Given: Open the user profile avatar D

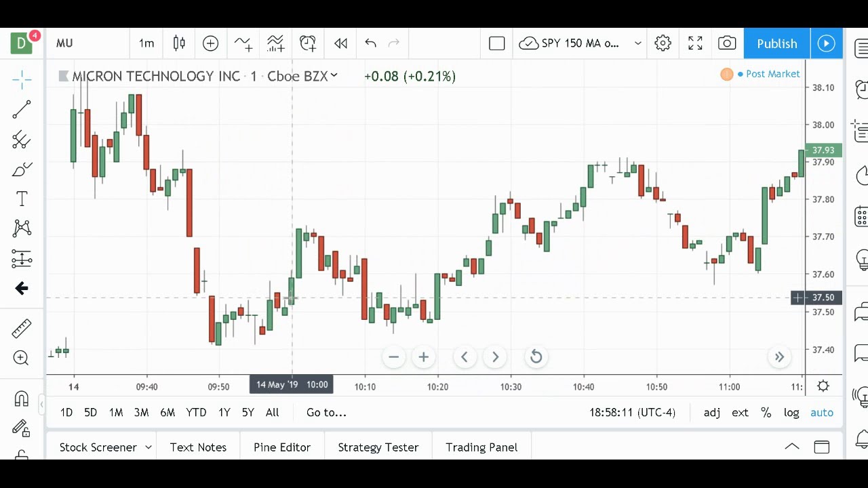Looking at the screenshot, I should (x=22, y=43).
